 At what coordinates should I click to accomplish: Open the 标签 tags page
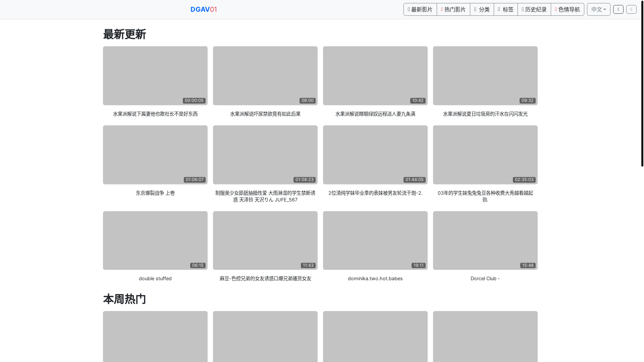505,9
